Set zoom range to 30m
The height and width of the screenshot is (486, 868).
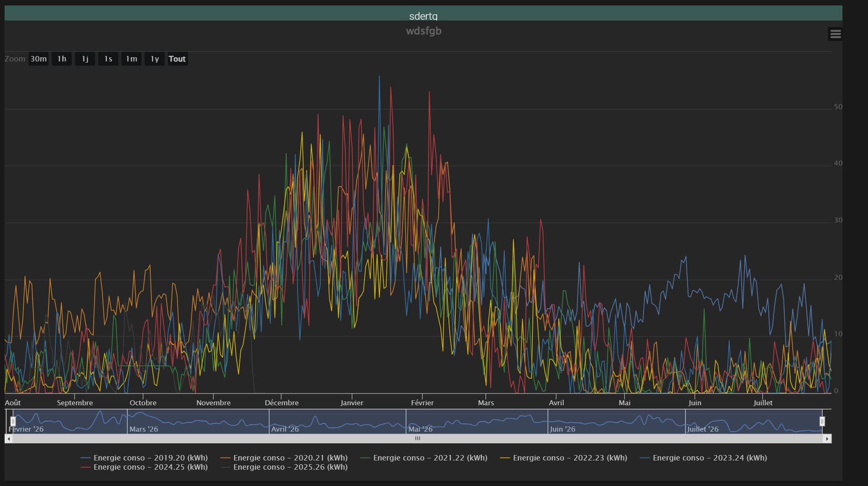(x=38, y=59)
